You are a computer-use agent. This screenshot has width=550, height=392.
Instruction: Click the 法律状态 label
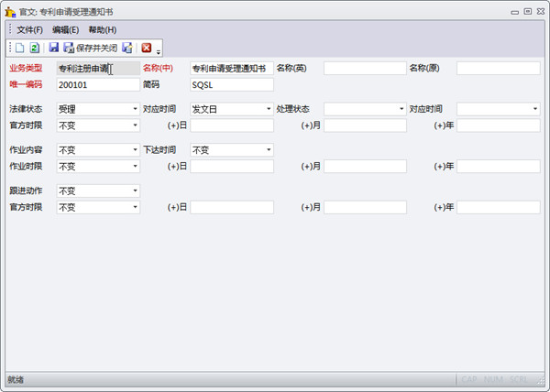(x=26, y=109)
